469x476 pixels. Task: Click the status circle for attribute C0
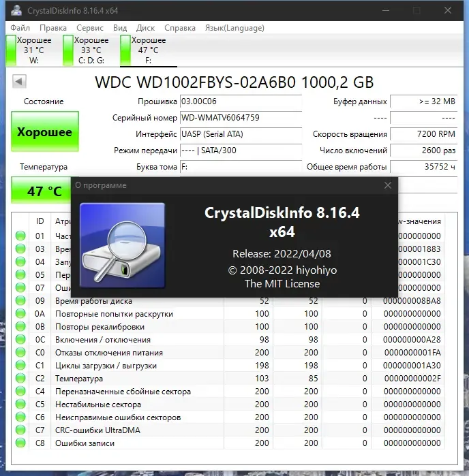[20, 353]
